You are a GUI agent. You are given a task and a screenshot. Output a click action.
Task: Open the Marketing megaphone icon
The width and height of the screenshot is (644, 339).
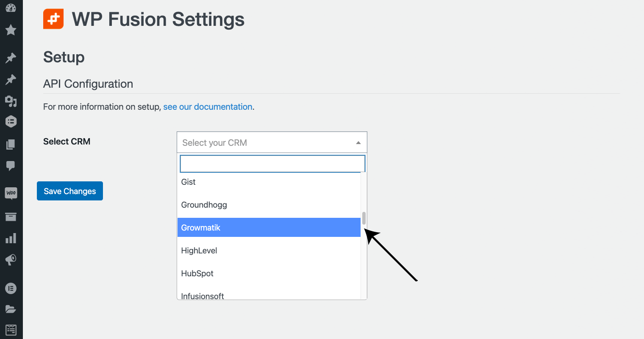click(x=11, y=260)
